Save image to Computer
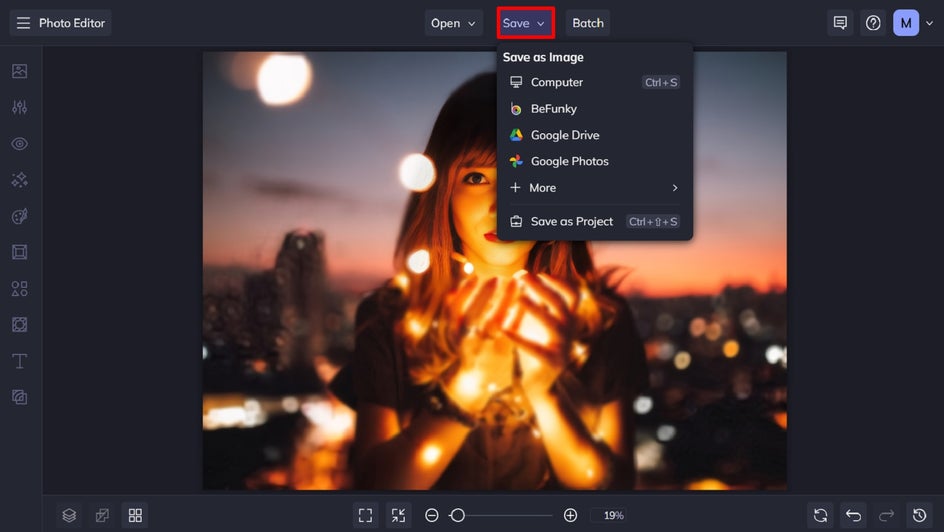This screenshot has height=532, width=944. click(x=595, y=82)
